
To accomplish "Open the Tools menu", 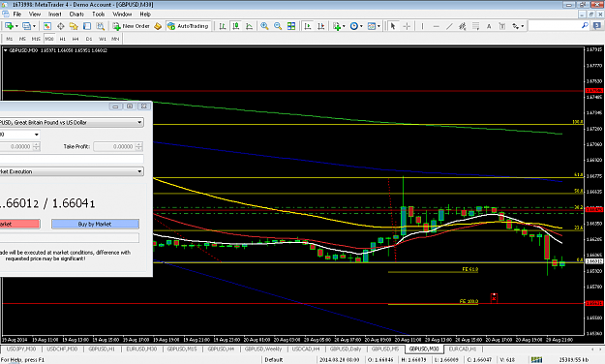I will (99, 15).
